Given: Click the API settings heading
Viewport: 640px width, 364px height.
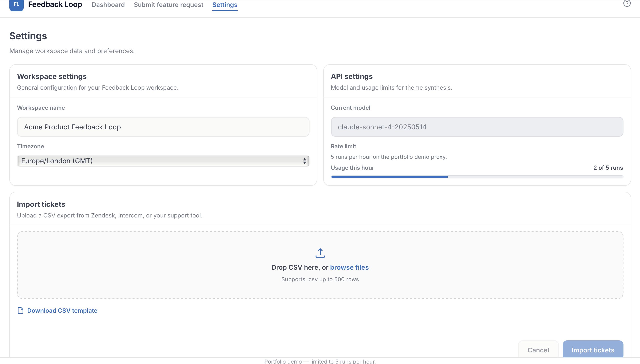Looking at the screenshot, I should [352, 76].
